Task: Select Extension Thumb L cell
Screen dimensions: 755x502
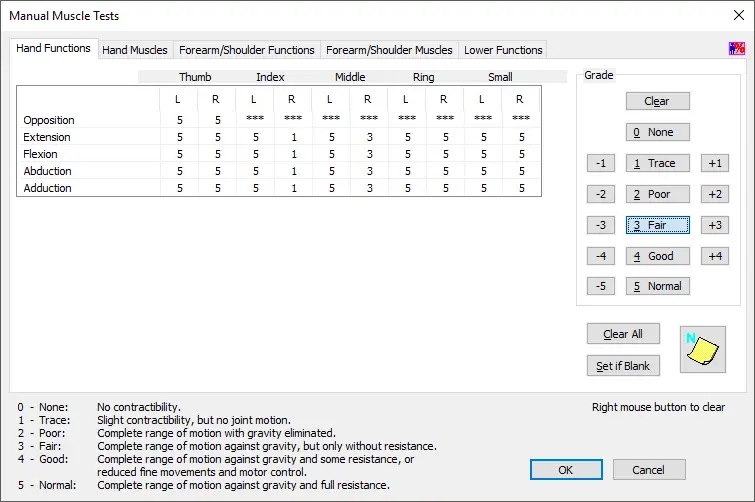Action: point(180,137)
